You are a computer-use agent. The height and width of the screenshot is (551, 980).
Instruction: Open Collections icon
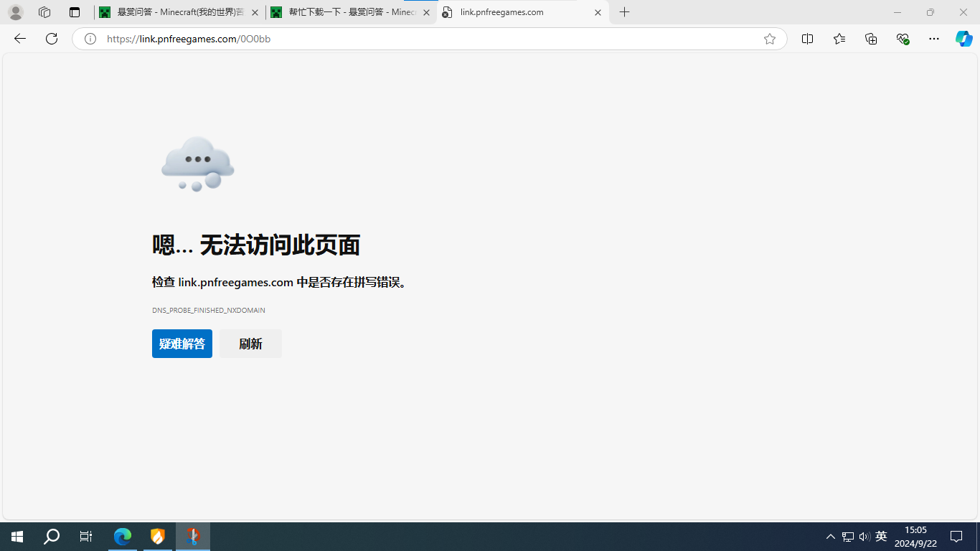tap(871, 39)
